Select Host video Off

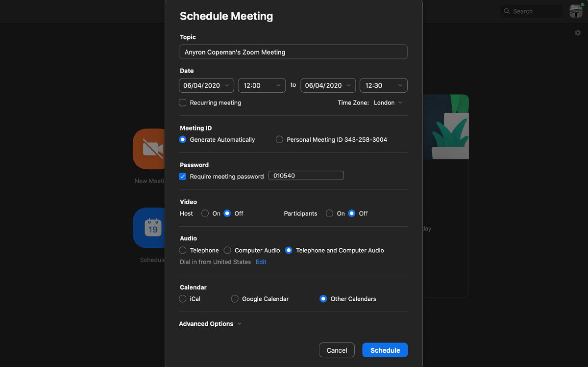click(x=227, y=213)
